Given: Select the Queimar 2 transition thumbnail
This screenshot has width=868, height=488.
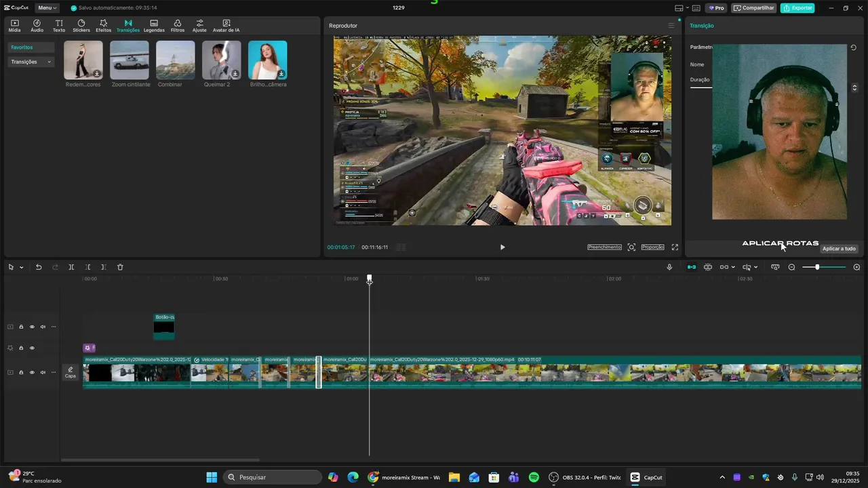Looking at the screenshot, I should (222, 60).
